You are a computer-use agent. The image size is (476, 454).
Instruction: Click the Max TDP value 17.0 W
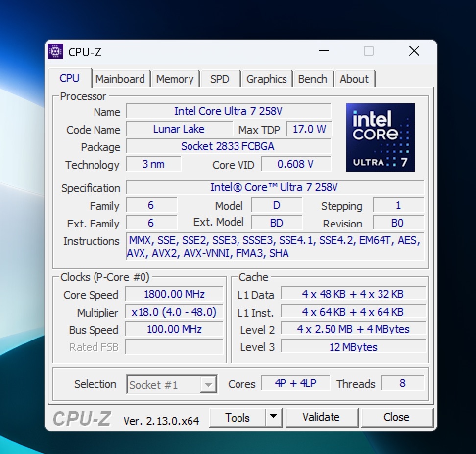point(309,129)
